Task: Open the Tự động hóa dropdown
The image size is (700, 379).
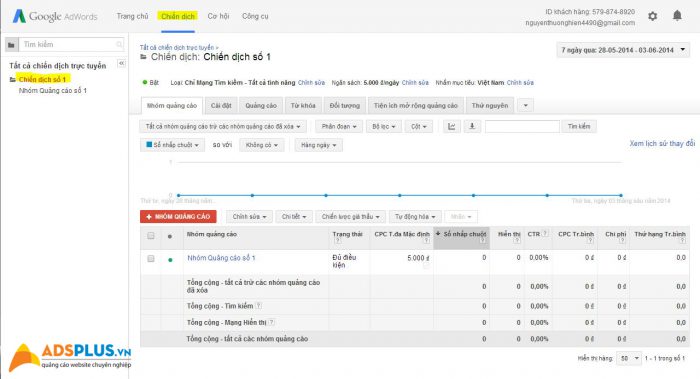Action: point(415,217)
